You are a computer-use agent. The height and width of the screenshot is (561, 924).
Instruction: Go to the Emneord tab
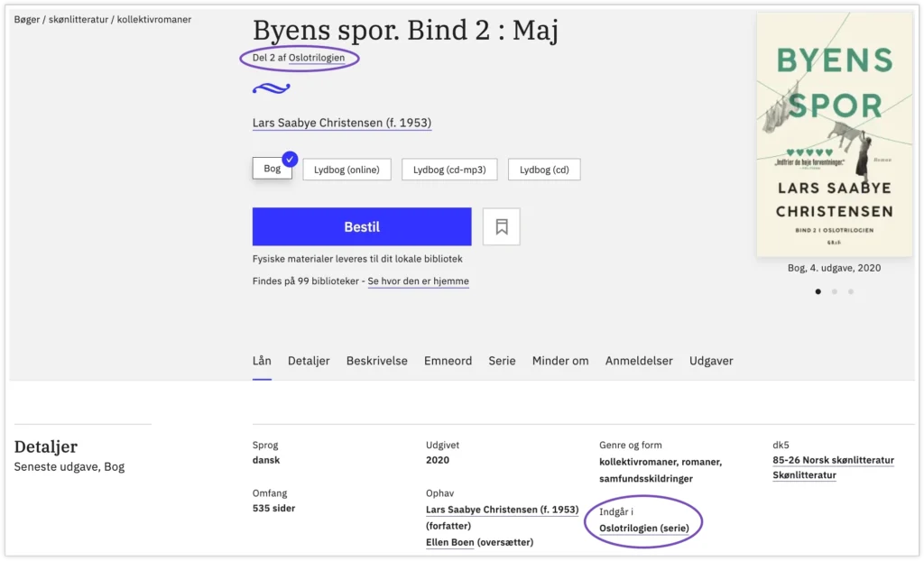448,361
